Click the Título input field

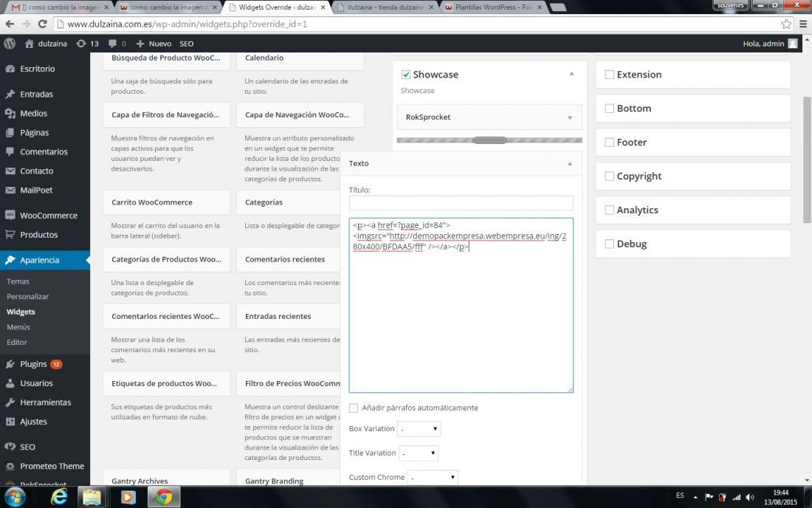[461, 202]
